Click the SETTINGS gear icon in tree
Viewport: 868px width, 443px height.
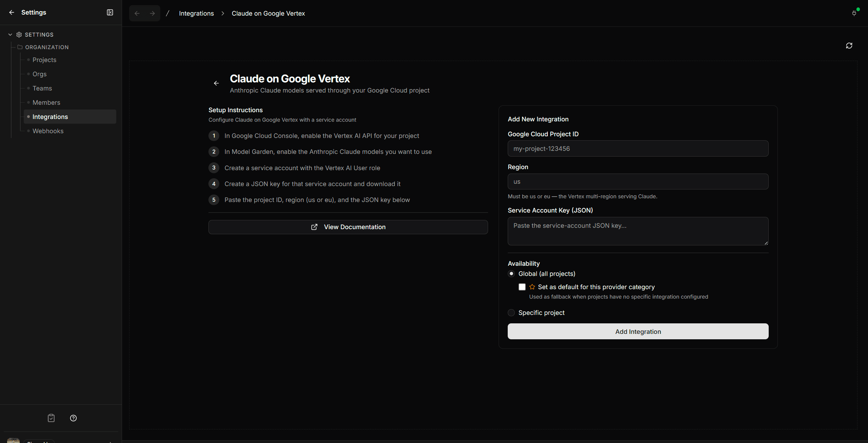19,35
